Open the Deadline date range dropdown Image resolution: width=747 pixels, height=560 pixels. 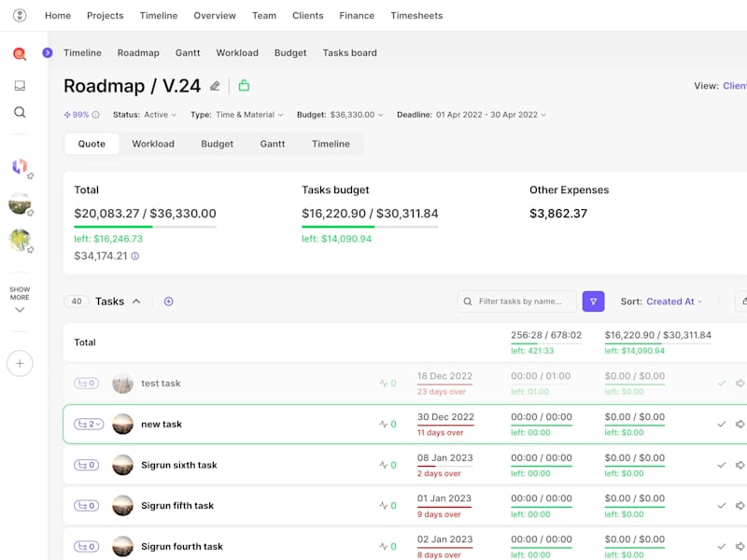pos(472,115)
